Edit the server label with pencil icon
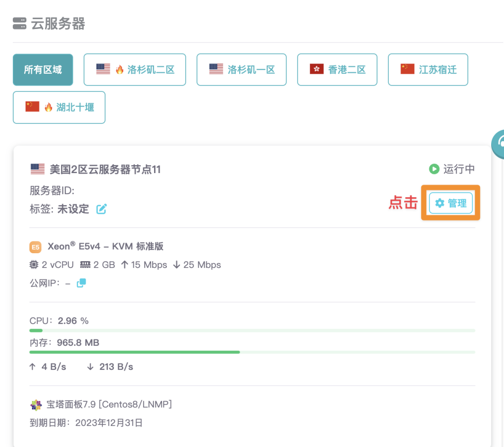 [101, 209]
